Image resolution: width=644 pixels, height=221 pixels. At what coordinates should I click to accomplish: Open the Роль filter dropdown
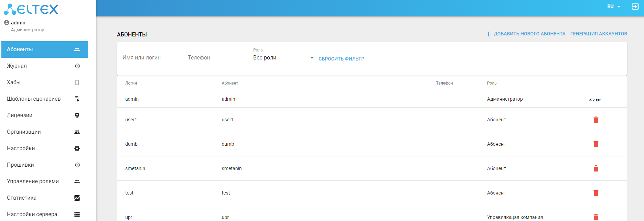point(284,58)
